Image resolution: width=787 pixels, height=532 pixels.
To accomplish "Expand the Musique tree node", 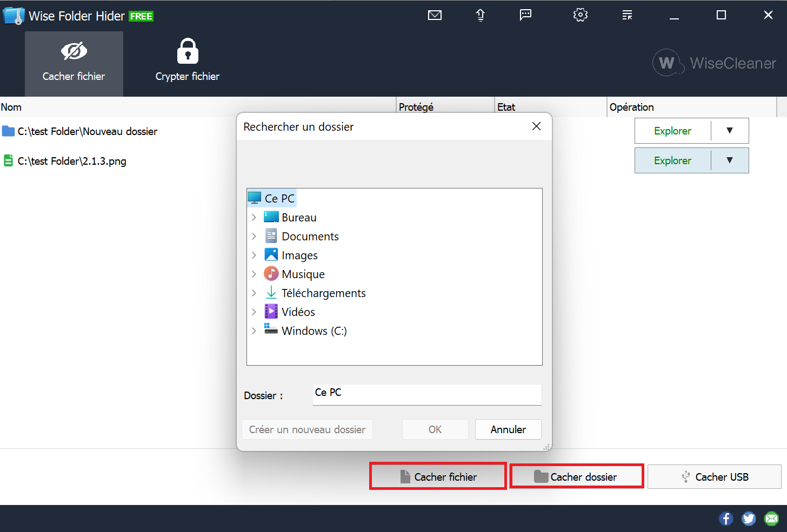I will pos(254,274).
